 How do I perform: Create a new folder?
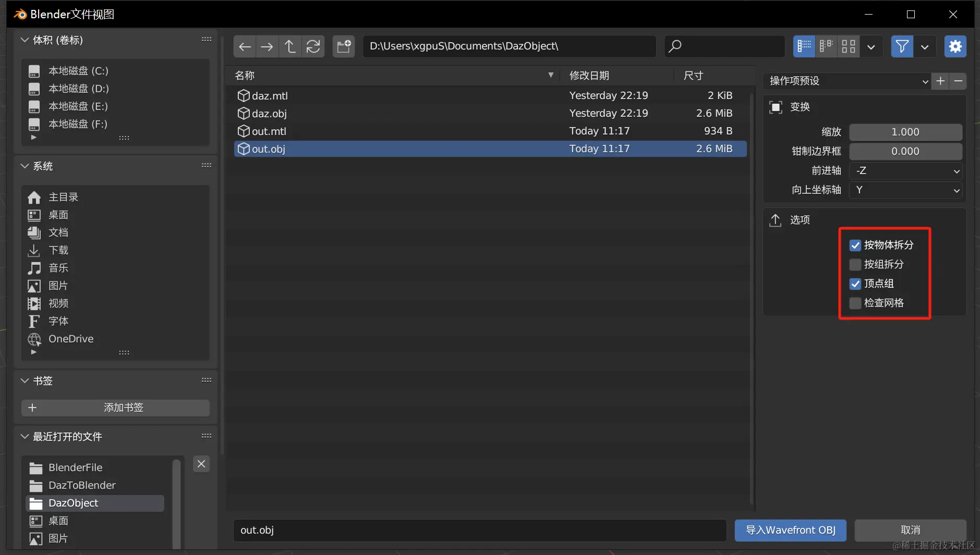pyautogui.click(x=344, y=46)
